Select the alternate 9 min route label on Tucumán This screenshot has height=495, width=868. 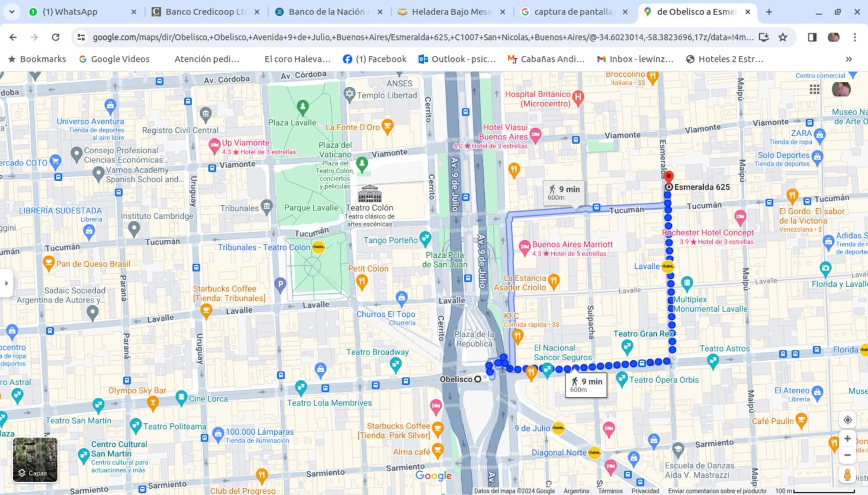(564, 193)
